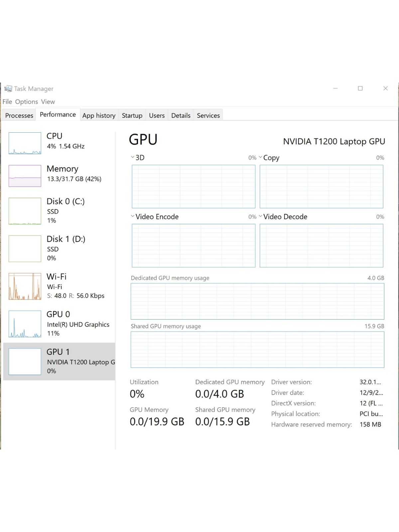Viewport: 399px width, 532px height.
Task: Select the Memory performance entry
Action: click(59, 176)
